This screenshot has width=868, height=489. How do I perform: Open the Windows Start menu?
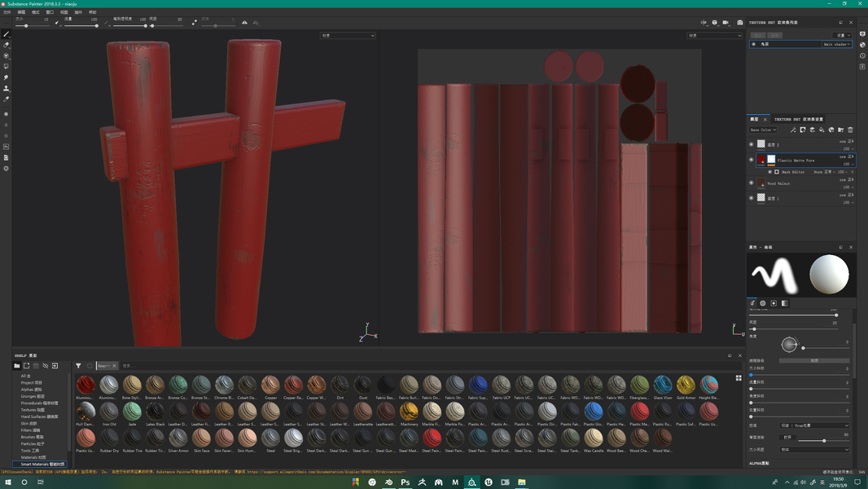pyautogui.click(x=8, y=482)
